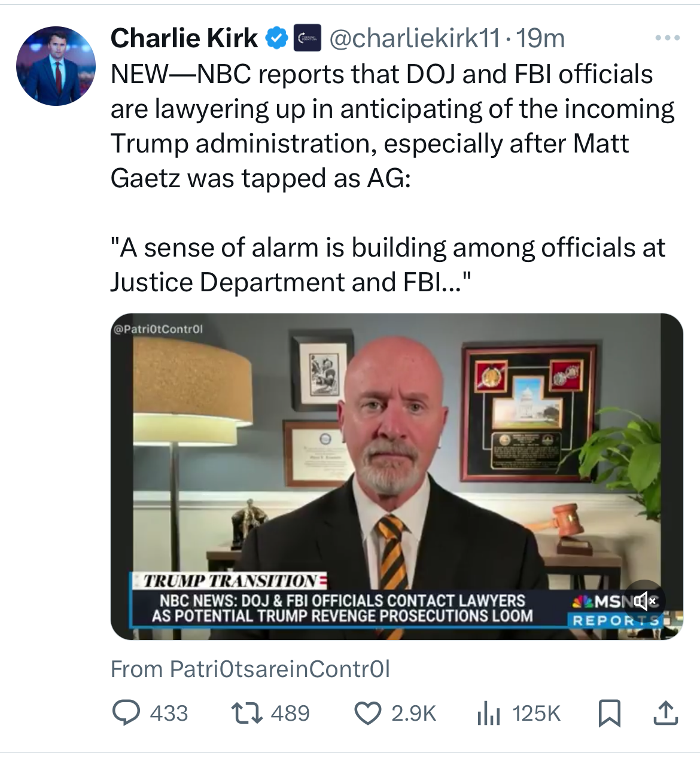Image resolution: width=700 pixels, height=765 pixels.
Task: Open the tweet by clicking its text
Action: [x=383, y=144]
